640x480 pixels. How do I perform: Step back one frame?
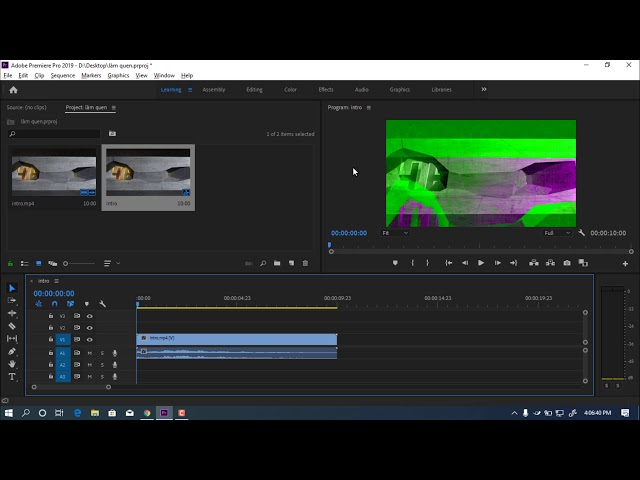coord(465,263)
